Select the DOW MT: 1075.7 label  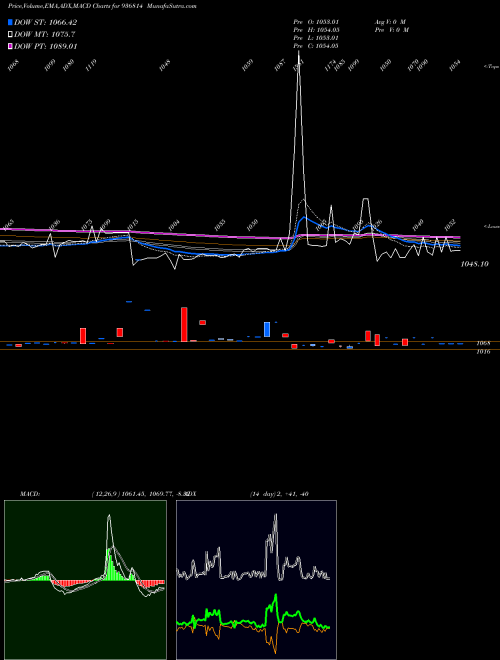45,34
